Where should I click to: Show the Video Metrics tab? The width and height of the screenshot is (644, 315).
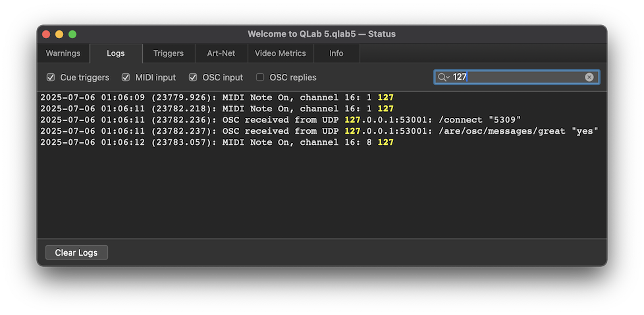(281, 53)
